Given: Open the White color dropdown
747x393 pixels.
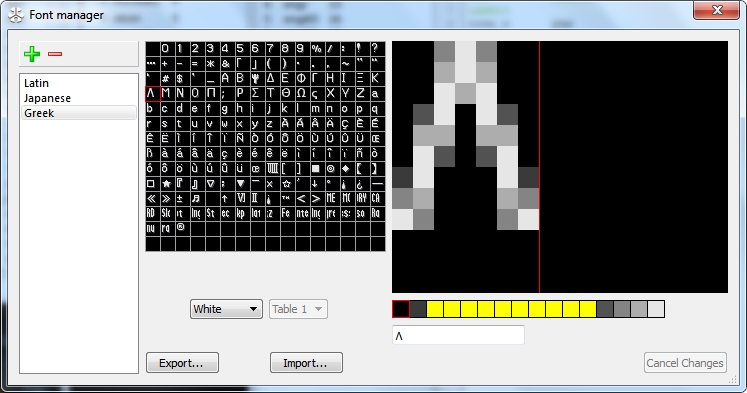Looking at the screenshot, I should coord(226,309).
